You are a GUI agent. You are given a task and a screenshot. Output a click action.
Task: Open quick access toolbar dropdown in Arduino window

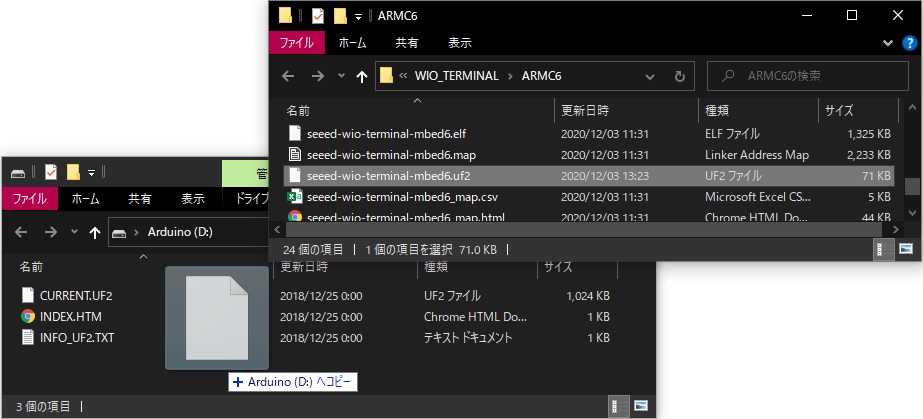pyautogui.click(x=91, y=173)
